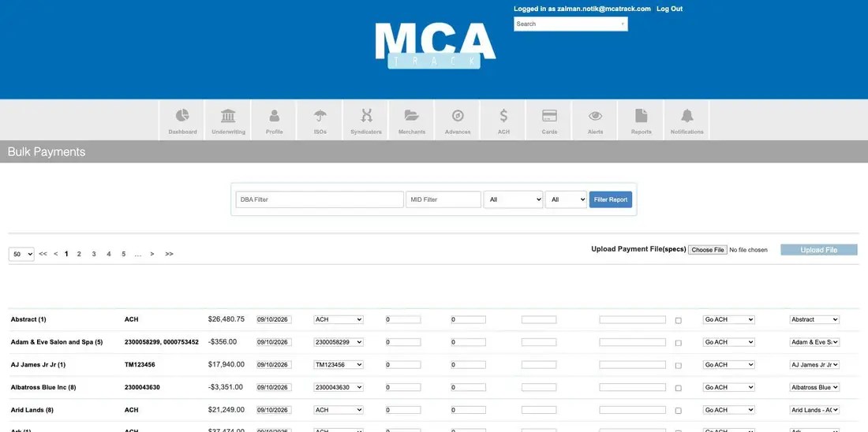The image size is (868, 432).
Task: Click the Log Out link
Action: [x=669, y=9]
